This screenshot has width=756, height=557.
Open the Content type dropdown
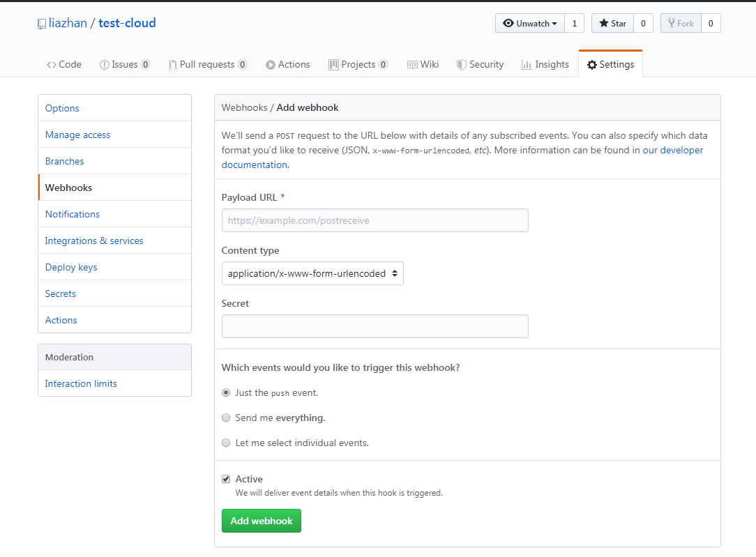312,273
